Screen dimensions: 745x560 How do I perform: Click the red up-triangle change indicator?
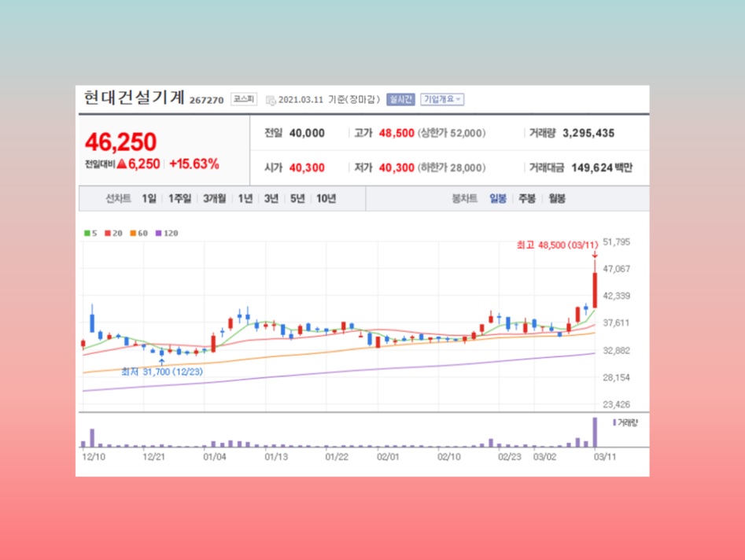click(122, 164)
